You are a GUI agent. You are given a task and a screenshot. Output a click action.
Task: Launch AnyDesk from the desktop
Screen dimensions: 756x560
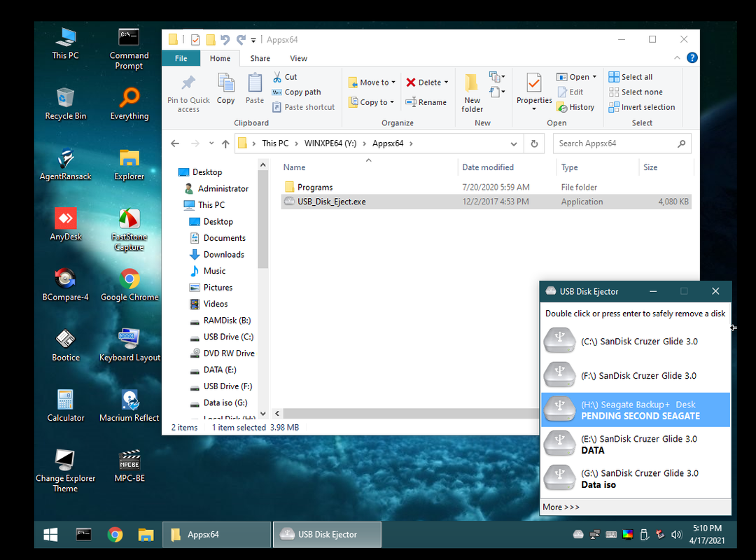pyautogui.click(x=66, y=224)
